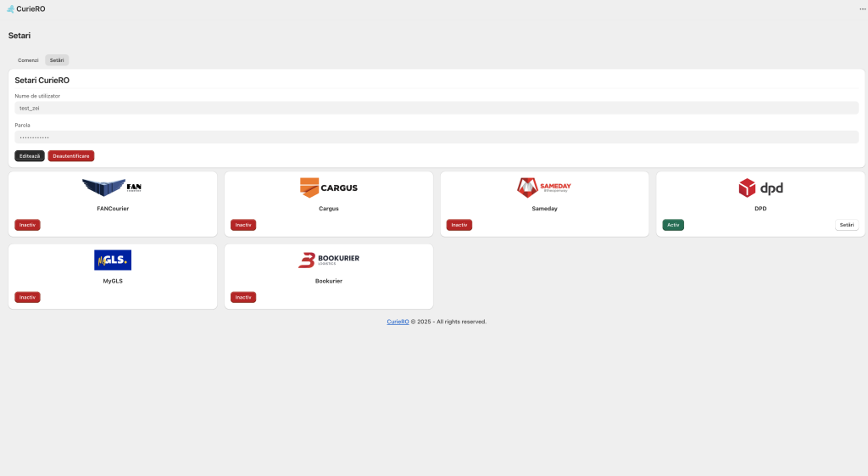The image size is (868, 476).
Task: Open the three-dot more options menu
Action: 862,8
